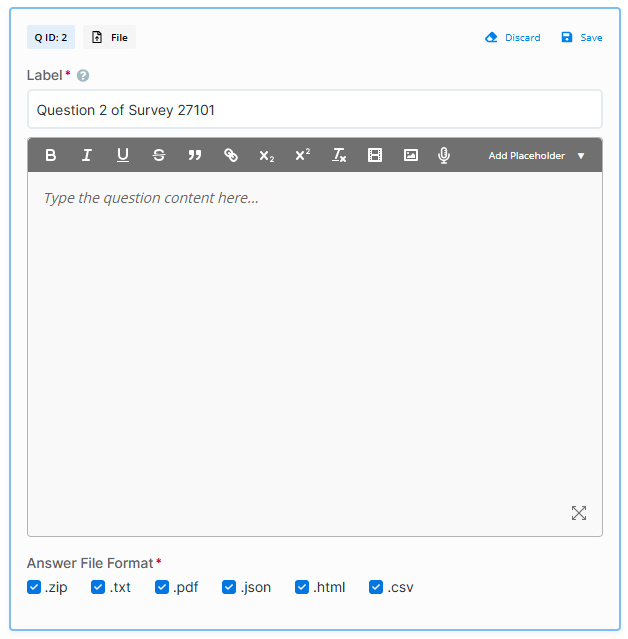Insert a video into the question

(375, 155)
